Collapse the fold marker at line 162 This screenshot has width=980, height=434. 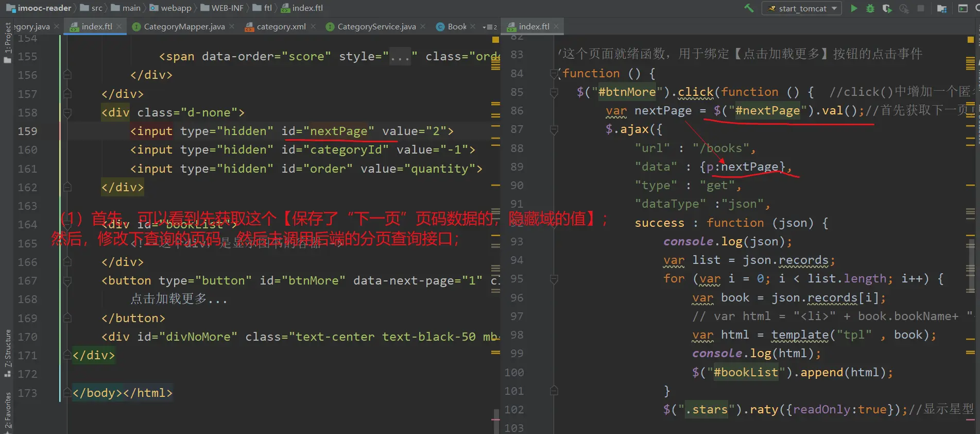(67, 187)
